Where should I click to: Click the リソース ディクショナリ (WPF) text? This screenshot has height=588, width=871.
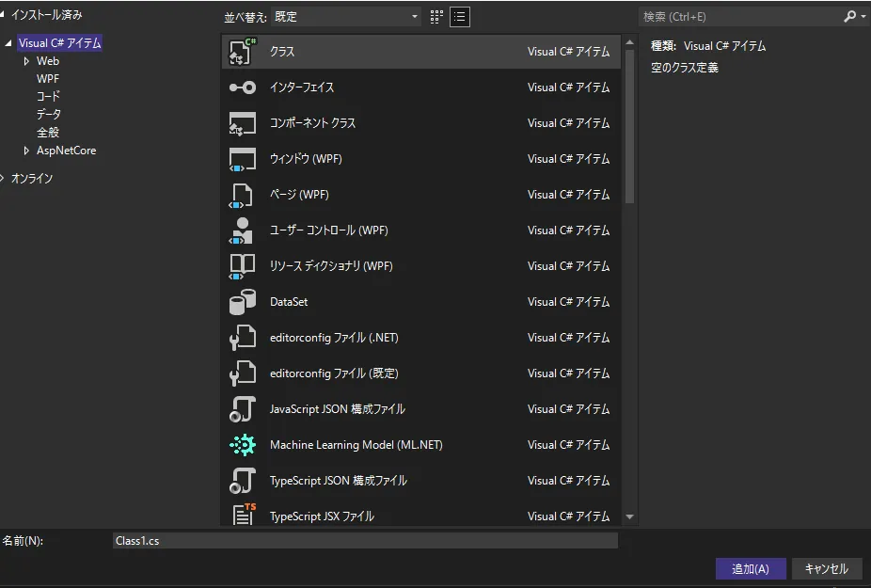click(331, 266)
